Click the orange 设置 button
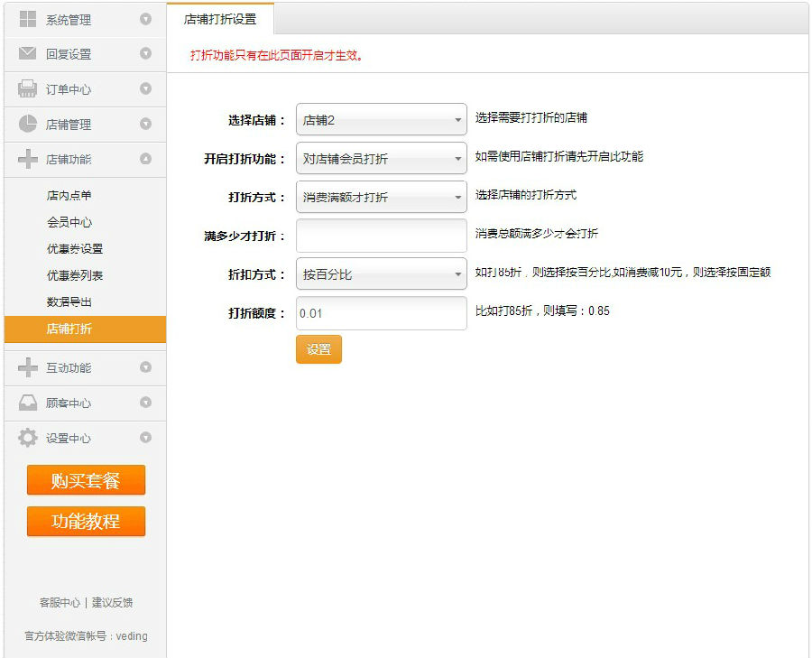Screen dimensions: 812x658 point(318,349)
